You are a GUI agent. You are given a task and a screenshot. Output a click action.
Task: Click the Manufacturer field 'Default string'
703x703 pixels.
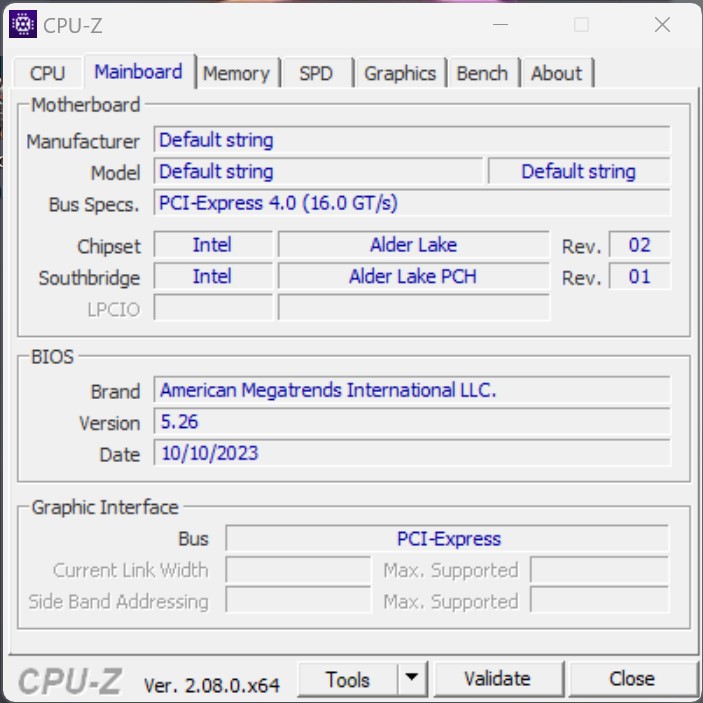coord(412,140)
